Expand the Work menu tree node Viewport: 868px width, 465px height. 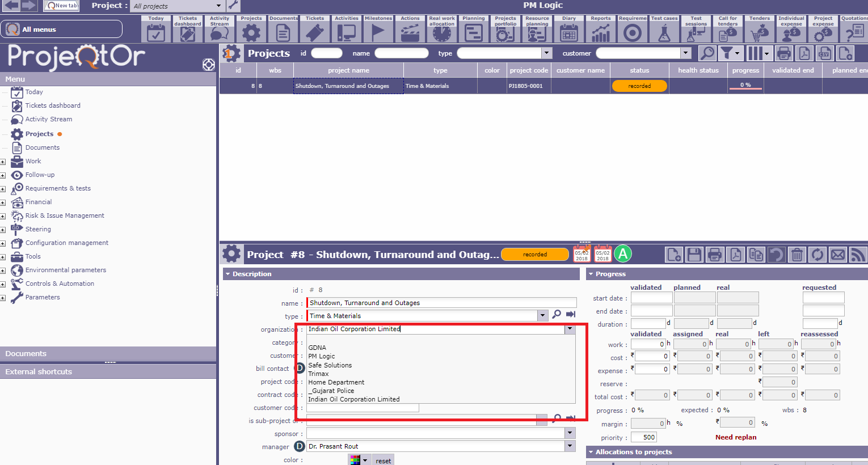point(3,162)
